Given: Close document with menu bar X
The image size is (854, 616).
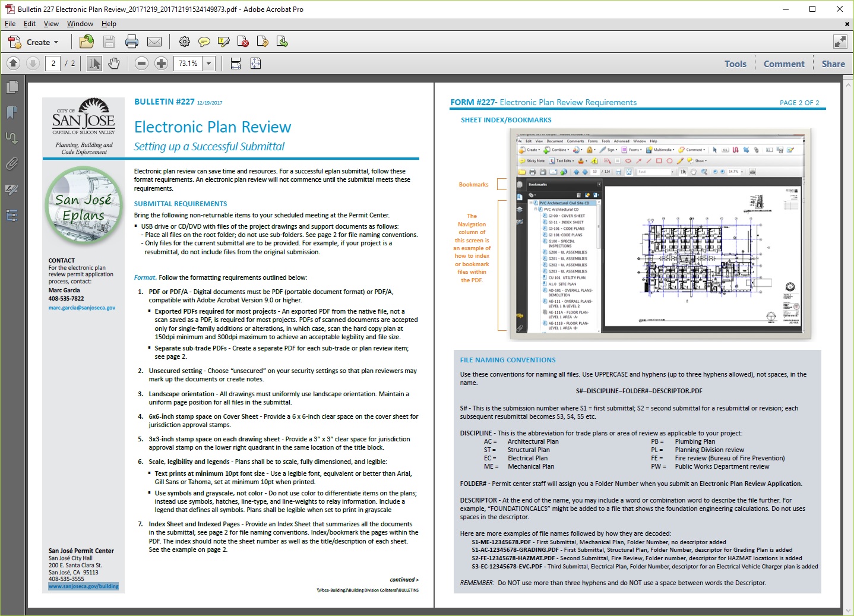Looking at the screenshot, I should pyautogui.click(x=847, y=24).
